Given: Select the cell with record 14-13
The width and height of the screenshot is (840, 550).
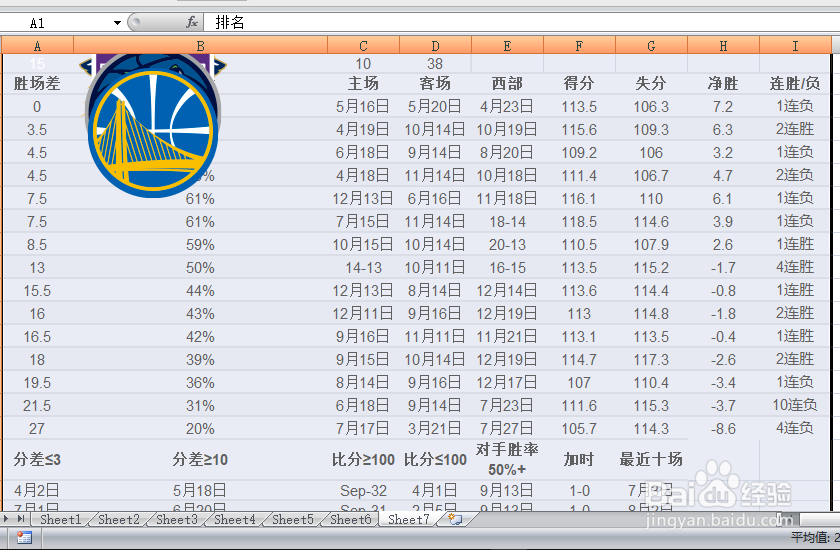Looking at the screenshot, I should tap(363, 268).
